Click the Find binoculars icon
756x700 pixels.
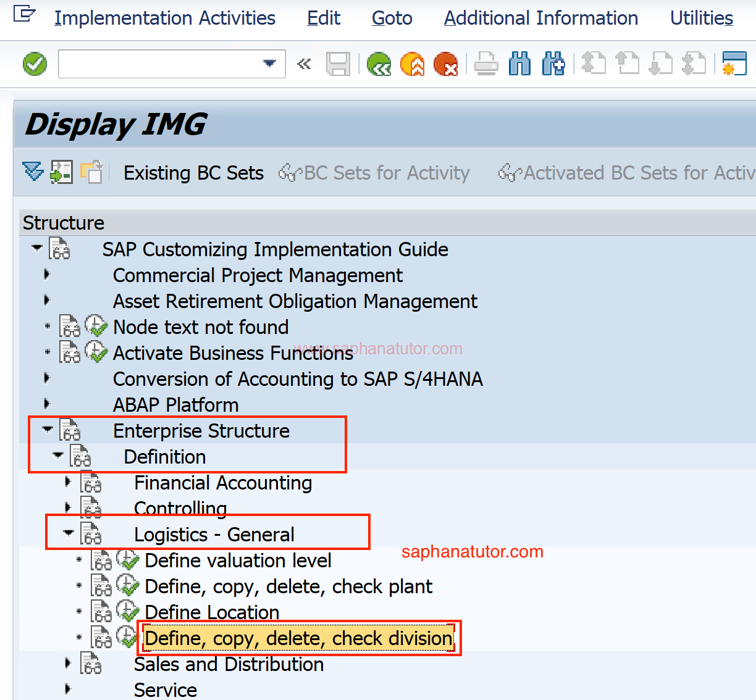coord(519,64)
